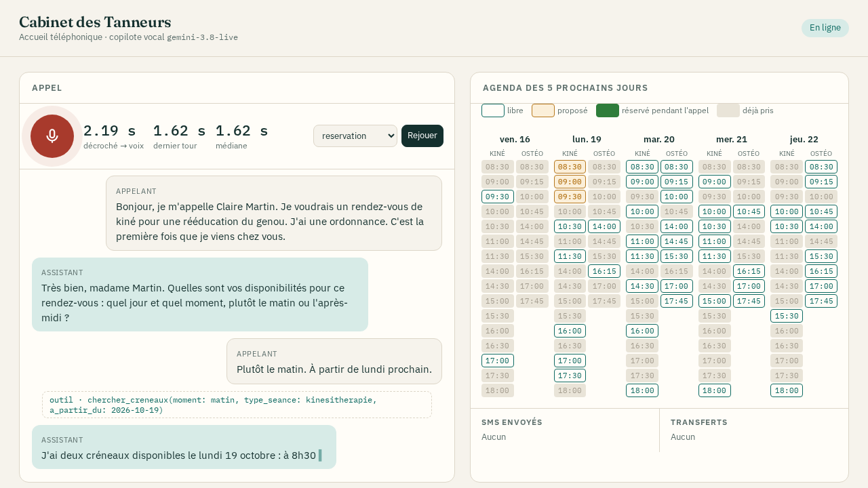The width and height of the screenshot is (868, 488).
Task: Click the 1.62 s dernier tour value
Action: (x=180, y=131)
